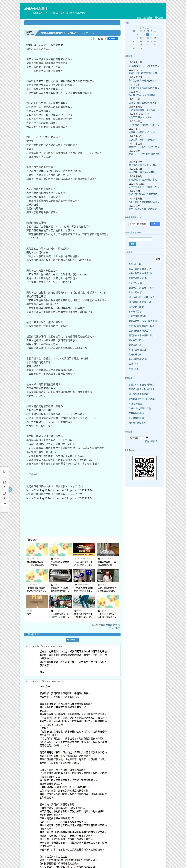Share the post via the Facebook icon
The width and height of the screenshot is (186, 868).
[x=99, y=39]
